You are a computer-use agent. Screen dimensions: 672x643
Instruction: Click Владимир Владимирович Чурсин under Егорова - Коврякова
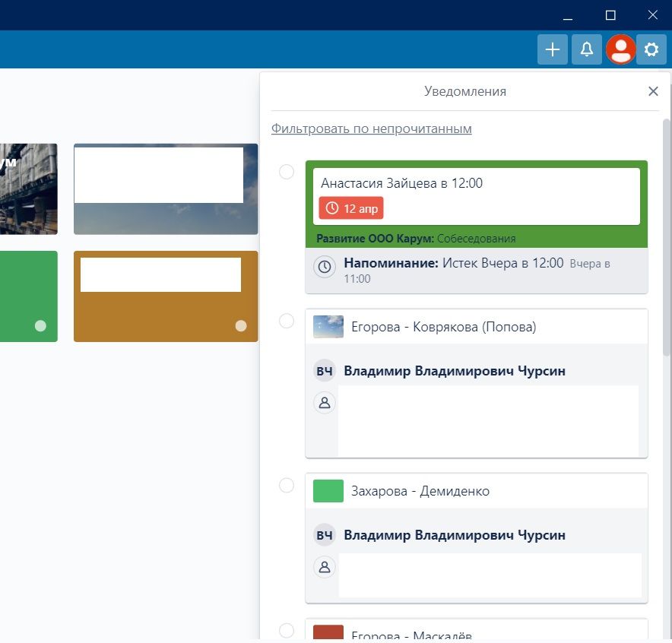click(x=455, y=371)
